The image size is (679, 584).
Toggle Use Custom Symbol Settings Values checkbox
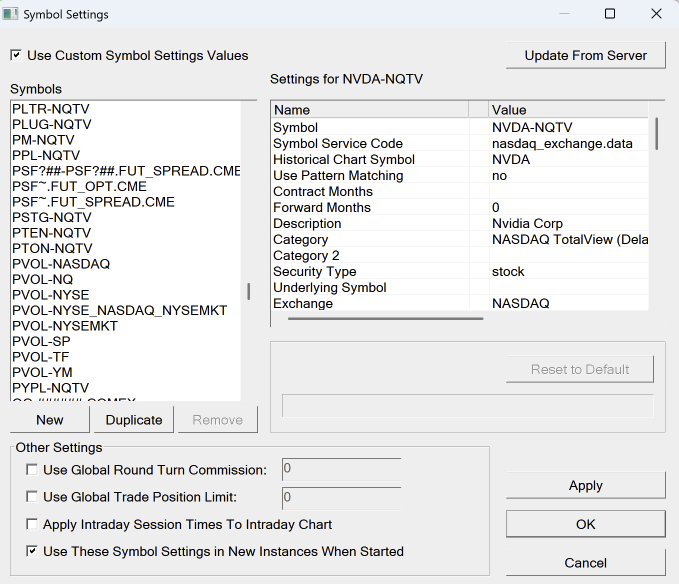[16, 56]
